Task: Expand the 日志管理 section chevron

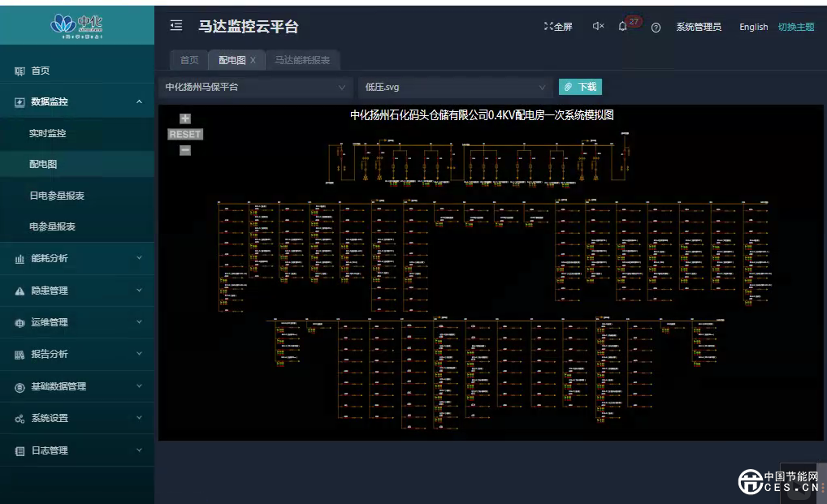Action: pyautogui.click(x=139, y=450)
